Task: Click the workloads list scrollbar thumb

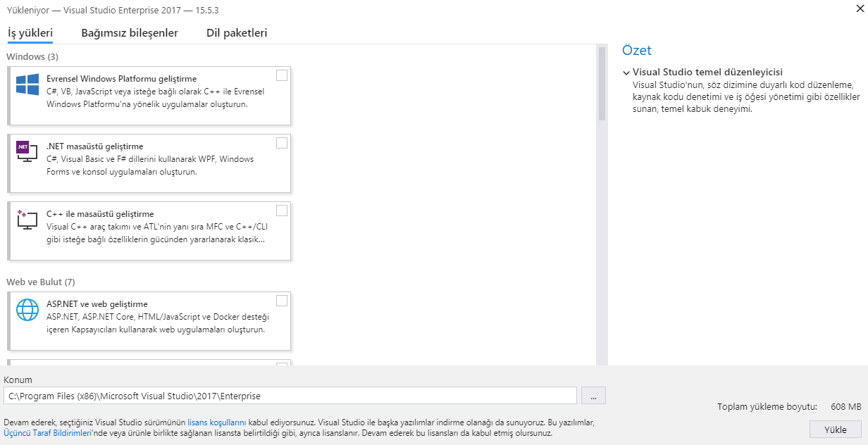Action: tap(602, 84)
